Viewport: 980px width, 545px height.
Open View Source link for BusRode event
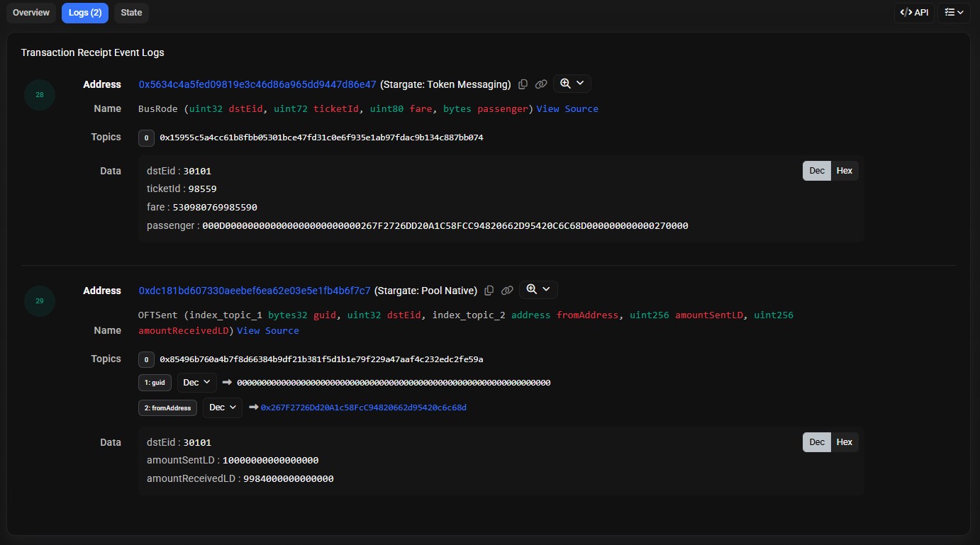(x=567, y=109)
